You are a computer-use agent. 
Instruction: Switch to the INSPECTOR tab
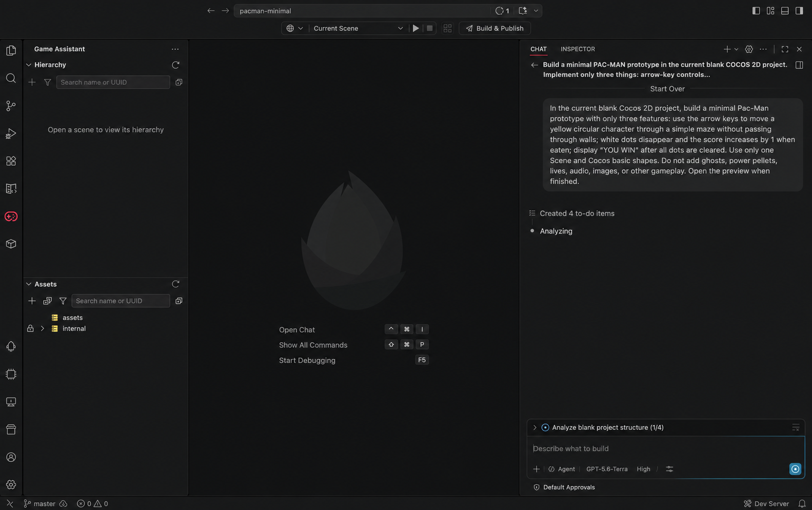[578, 49]
